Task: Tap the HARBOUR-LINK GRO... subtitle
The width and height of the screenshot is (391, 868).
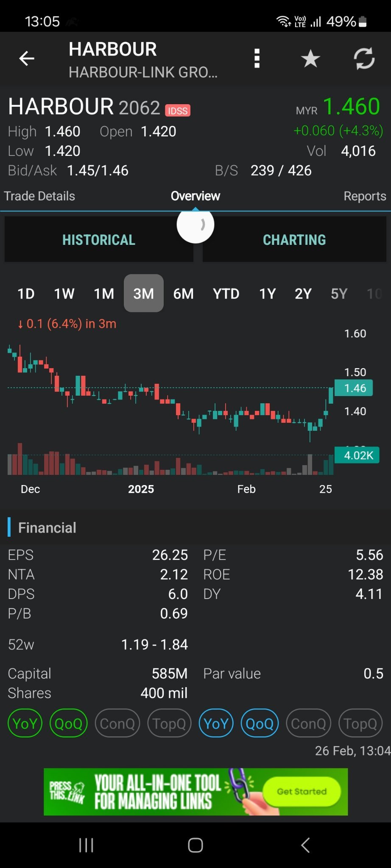Action: click(143, 72)
